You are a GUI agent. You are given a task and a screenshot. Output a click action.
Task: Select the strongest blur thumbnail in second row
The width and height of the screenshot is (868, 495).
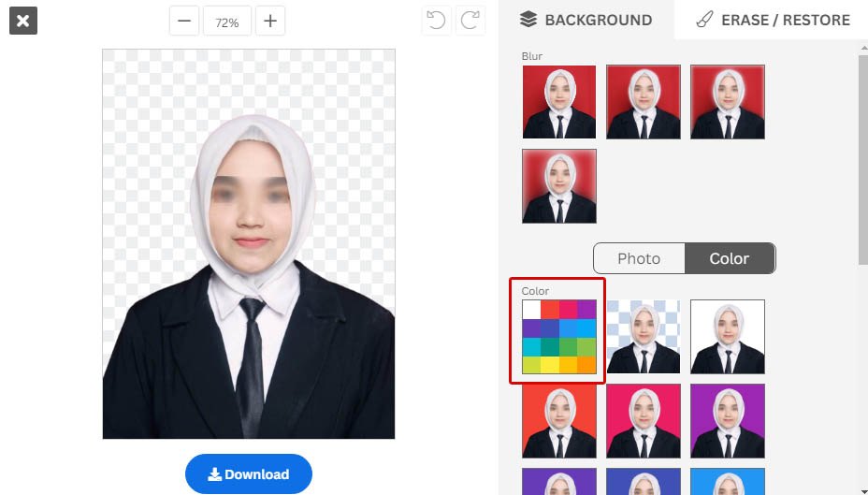pyautogui.click(x=559, y=186)
